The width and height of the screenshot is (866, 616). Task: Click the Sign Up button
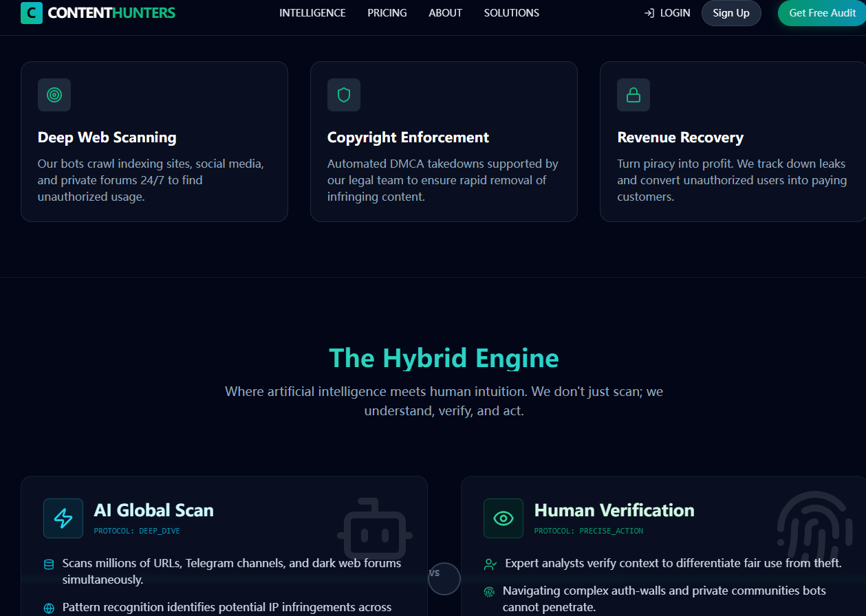731,13
